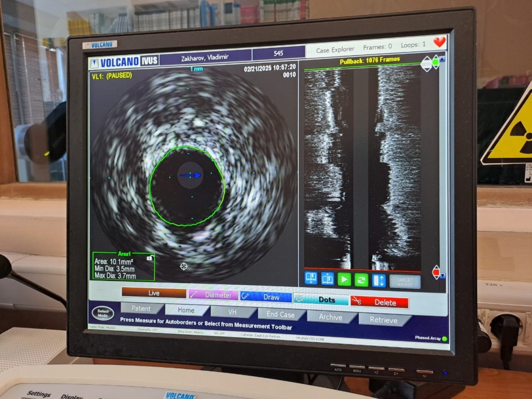Click the bookmark-down book icon below pullback view
532x399 pixels.
pos(311,278)
